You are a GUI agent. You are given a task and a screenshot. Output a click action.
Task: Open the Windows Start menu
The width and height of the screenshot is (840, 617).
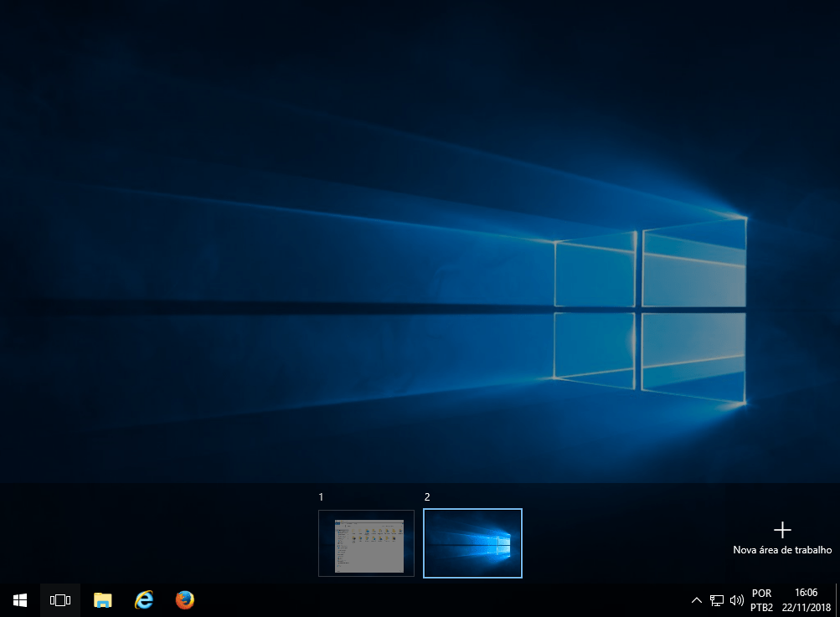[x=20, y=599]
